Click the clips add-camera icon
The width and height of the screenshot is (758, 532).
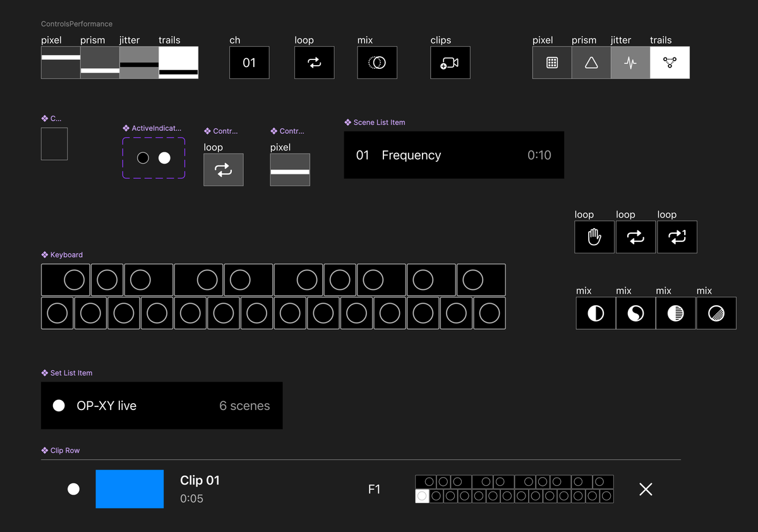[x=450, y=63]
